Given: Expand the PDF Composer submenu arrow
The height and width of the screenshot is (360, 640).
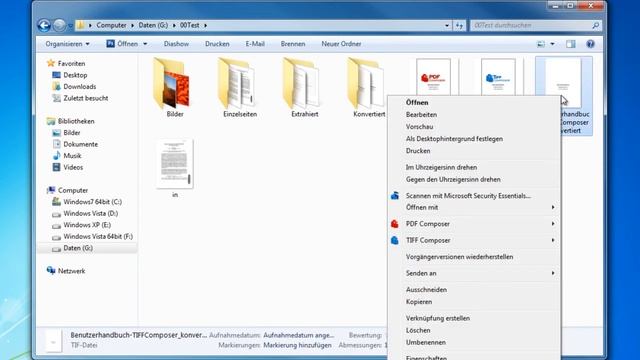Looking at the screenshot, I should click(x=553, y=224).
